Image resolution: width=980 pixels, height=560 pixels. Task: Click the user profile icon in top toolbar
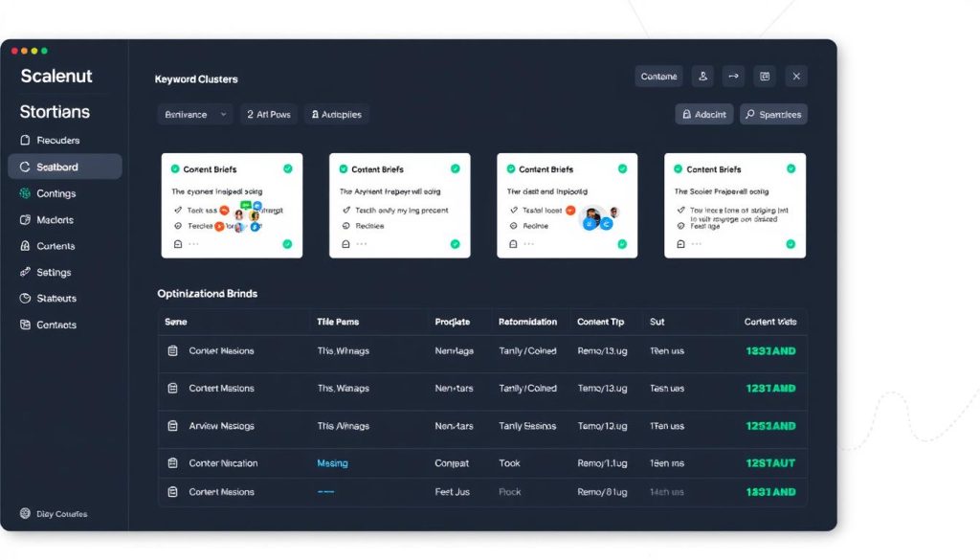coord(703,77)
